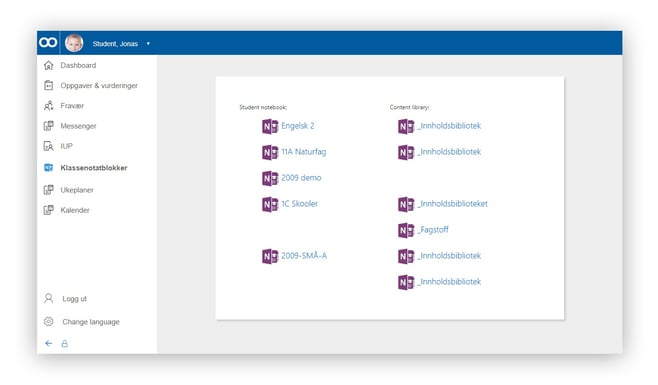Go to Ukeplaner in sidebar
The image size is (658, 385).
pos(77,190)
